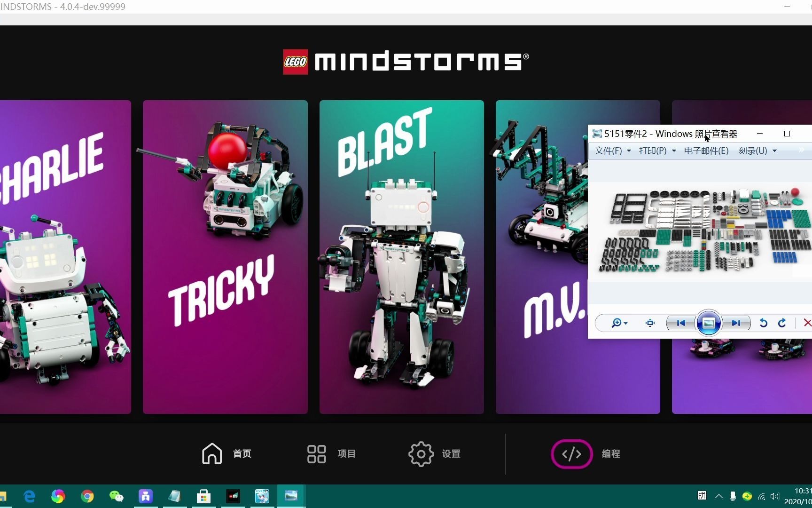This screenshot has width=812, height=508.
Task: Click Photo Viewer title bar icon
Action: click(x=597, y=134)
